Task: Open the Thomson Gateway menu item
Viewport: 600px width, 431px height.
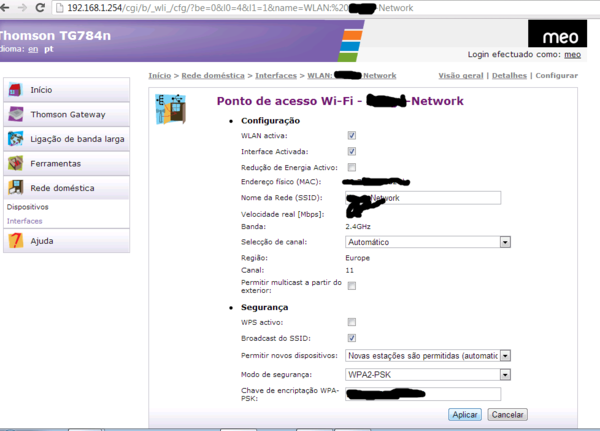Action: click(67, 114)
